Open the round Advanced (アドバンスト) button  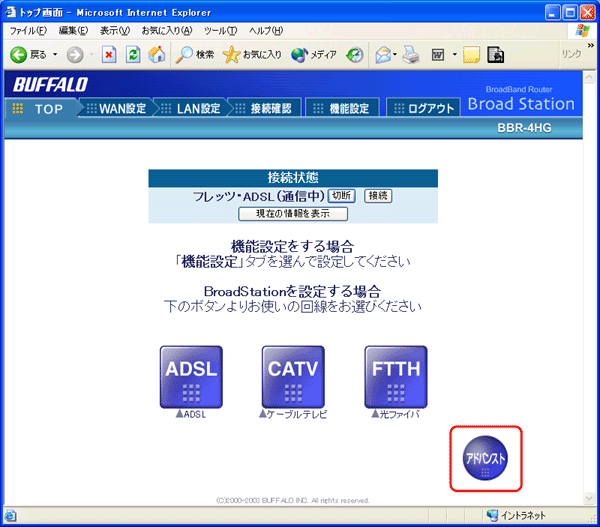[x=485, y=458]
